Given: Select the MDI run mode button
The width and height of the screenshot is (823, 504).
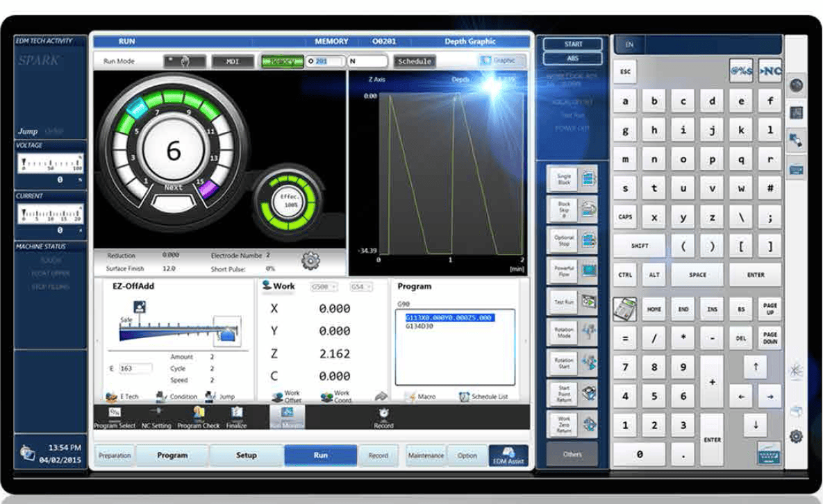Looking at the screenshot, I should coord(233,61).
